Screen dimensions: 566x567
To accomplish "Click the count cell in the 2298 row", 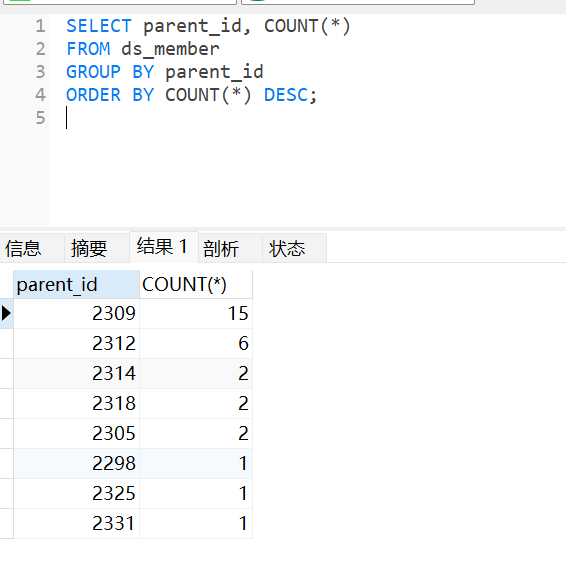I will click(x=196, y=464).
